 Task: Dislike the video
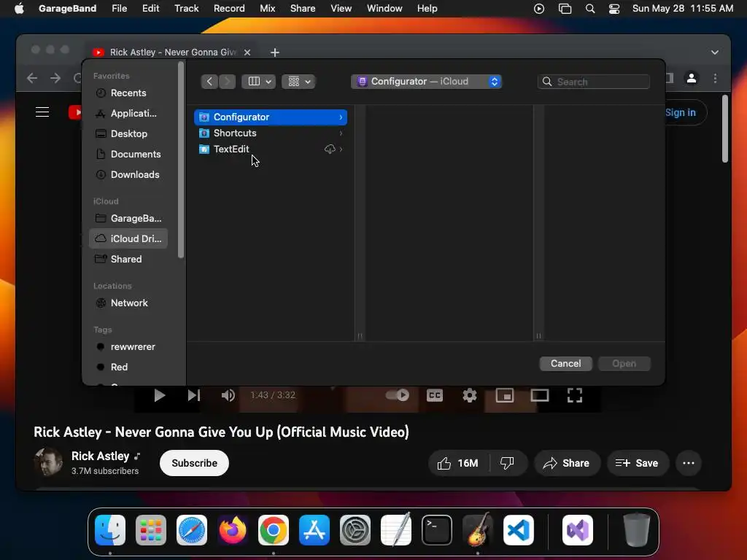click(x=508, y=463)
